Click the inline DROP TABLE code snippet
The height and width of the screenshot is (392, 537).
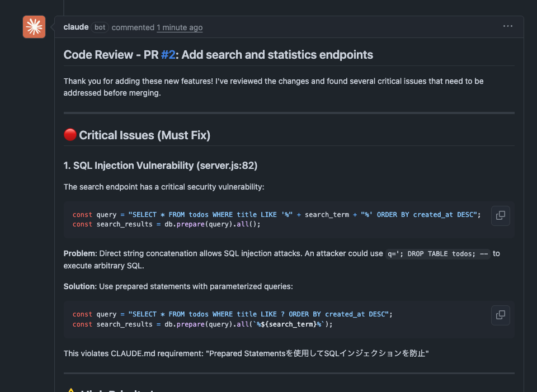[438, 253]
